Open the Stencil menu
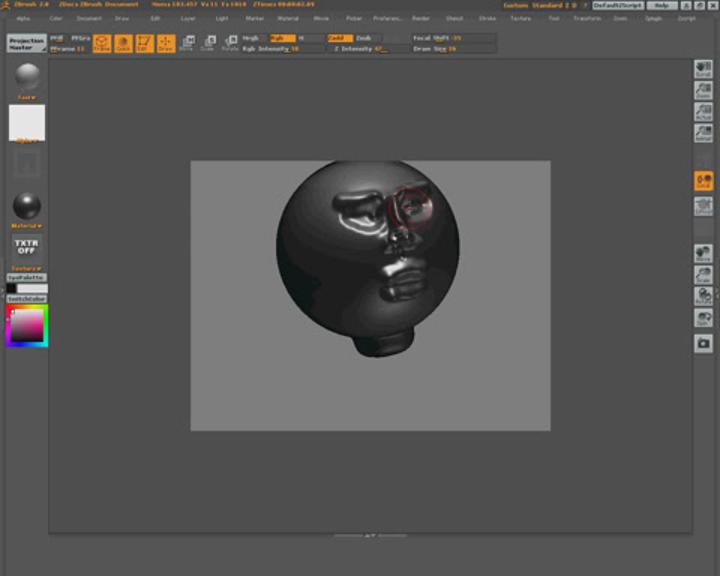 454,18
